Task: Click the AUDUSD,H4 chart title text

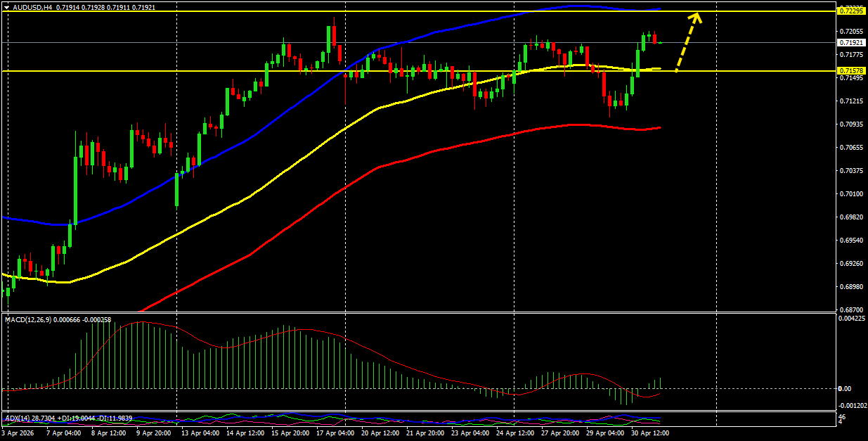Action: (x=32, y=7)
